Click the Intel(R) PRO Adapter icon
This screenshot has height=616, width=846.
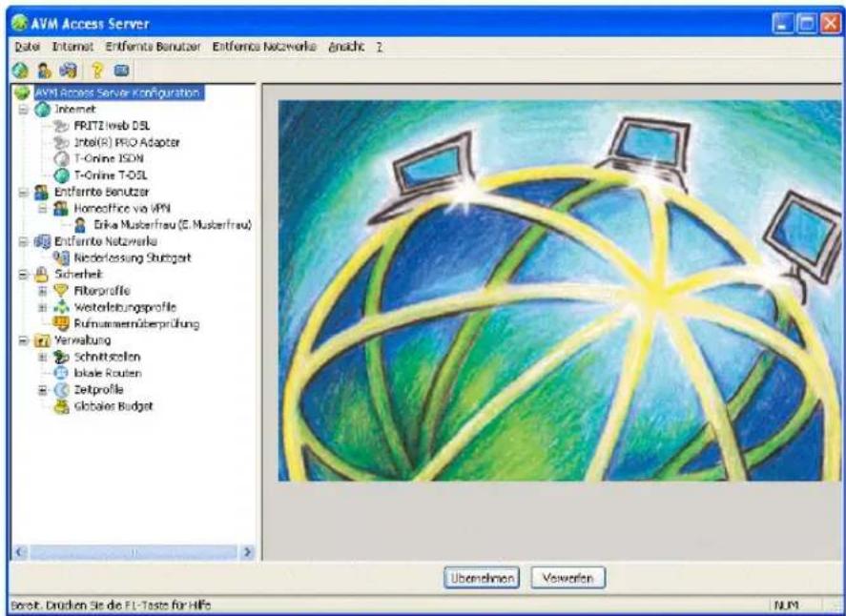click(x=61, y=142)
